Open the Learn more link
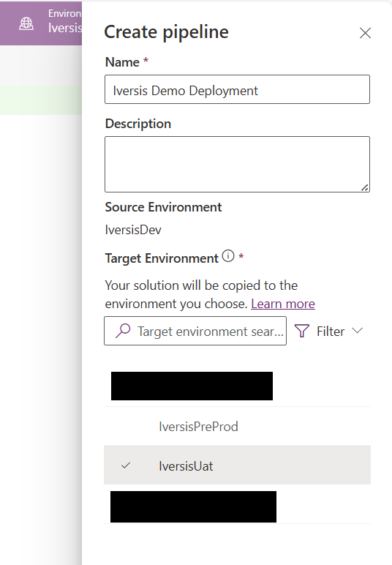392x565 pixels. pyautogui.click(x=283, y=304)
